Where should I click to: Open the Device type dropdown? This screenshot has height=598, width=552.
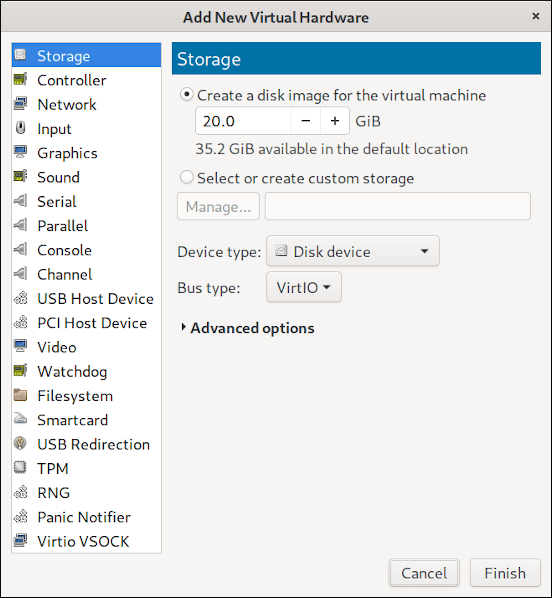(x=353, y=251)
